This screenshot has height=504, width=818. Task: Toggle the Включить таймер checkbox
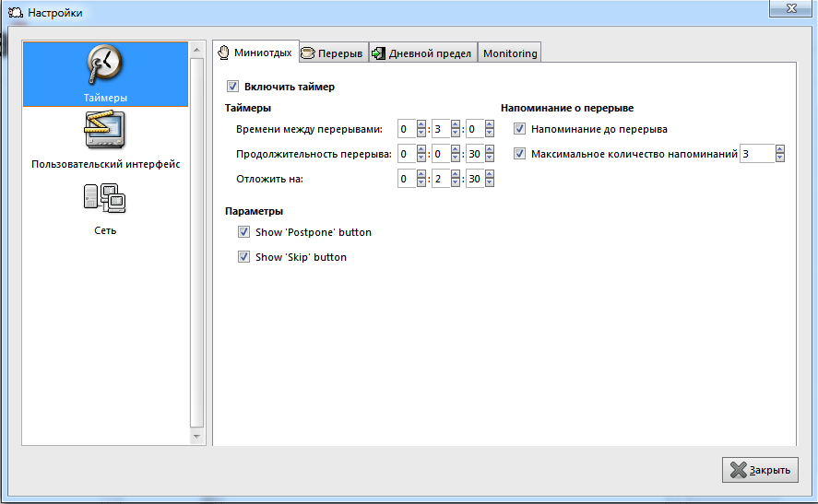232,87
